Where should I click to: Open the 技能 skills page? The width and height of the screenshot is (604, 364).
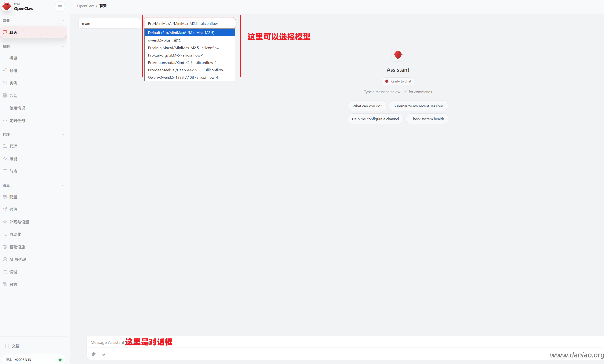tap(13, 159)
